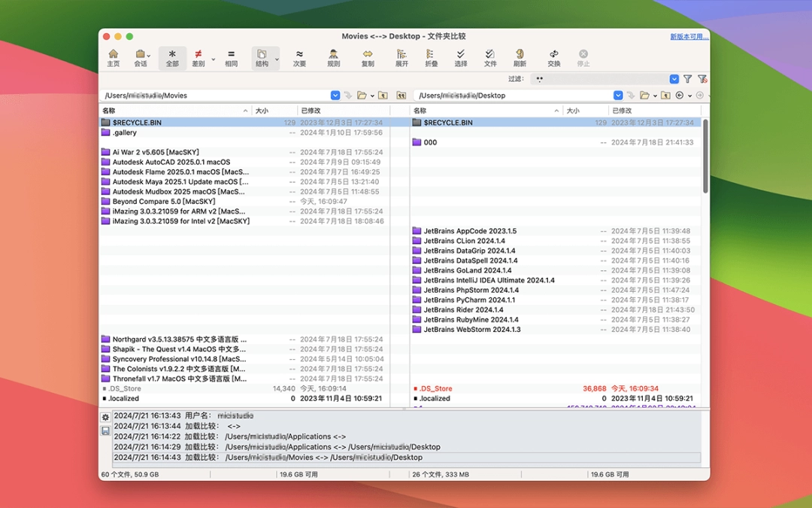Screen dimensions: 812x508
Task: Click the funnel filter icon beside filter field
Action: pos(687,79)
